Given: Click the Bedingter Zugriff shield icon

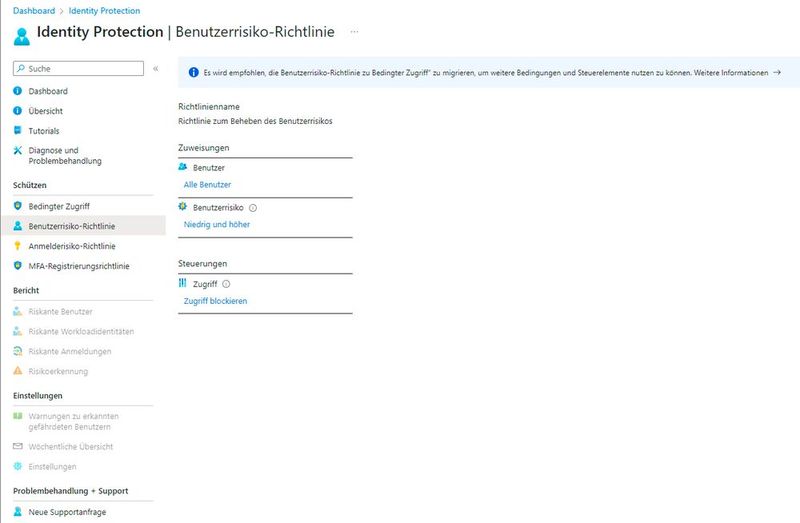Looking at the screenshot, I should tap(17, 206).
